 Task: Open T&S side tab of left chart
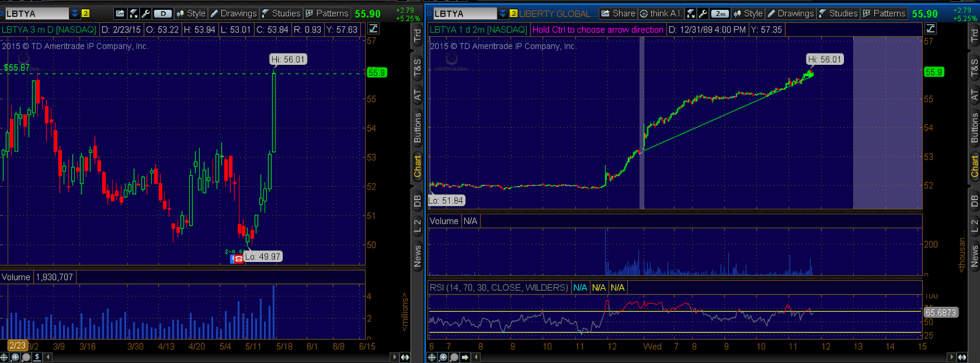pyautogui.click(x=418, y=69)
